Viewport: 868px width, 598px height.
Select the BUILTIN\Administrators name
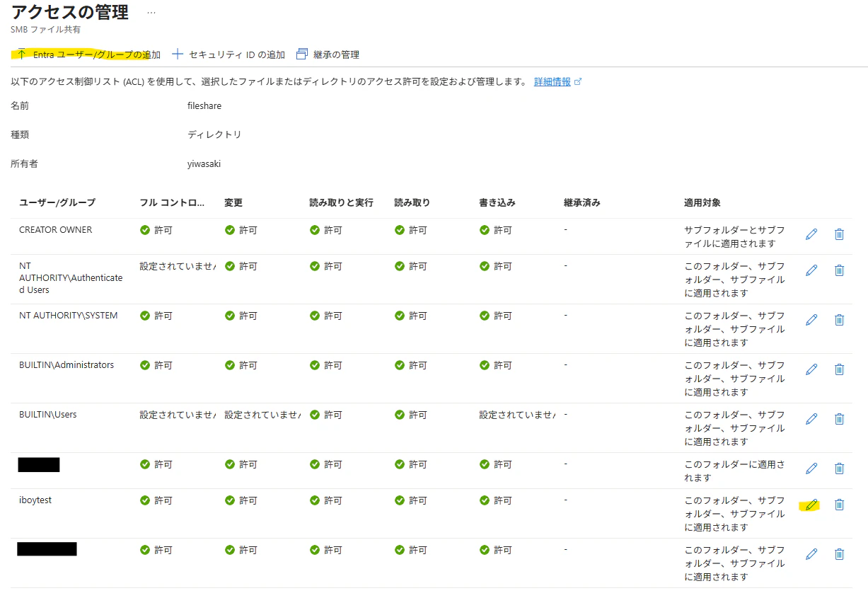coord(66,364)
